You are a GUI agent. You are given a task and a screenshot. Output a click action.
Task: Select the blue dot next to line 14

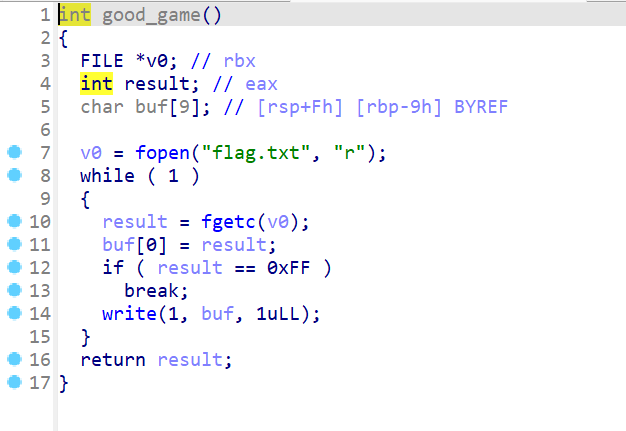[13, 313]
